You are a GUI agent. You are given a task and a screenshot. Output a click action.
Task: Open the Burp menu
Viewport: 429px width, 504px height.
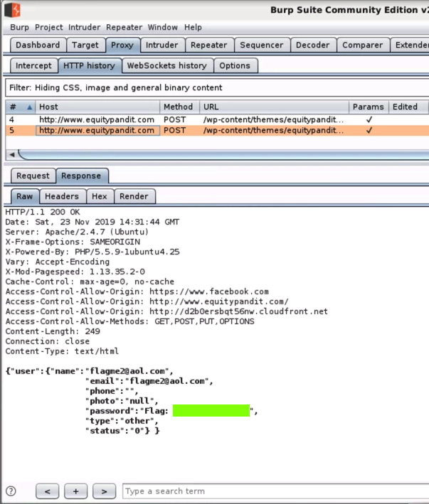tap(19, 27)
